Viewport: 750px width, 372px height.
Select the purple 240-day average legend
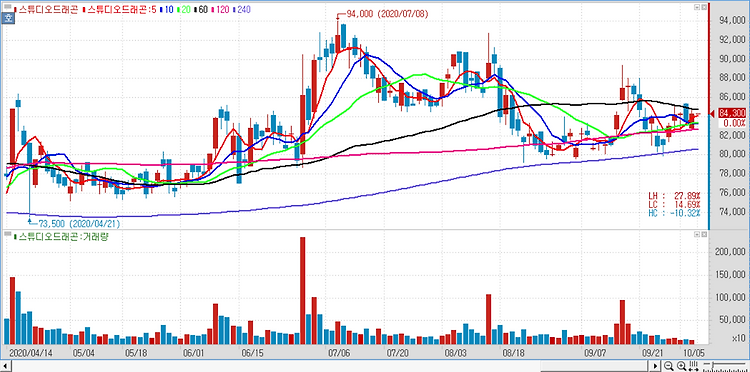(242, 10)
